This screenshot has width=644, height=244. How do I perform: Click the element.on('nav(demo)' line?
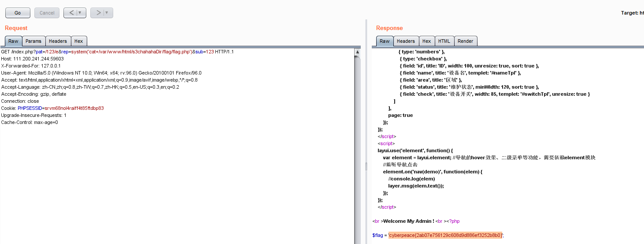click(x=433, y=172)
